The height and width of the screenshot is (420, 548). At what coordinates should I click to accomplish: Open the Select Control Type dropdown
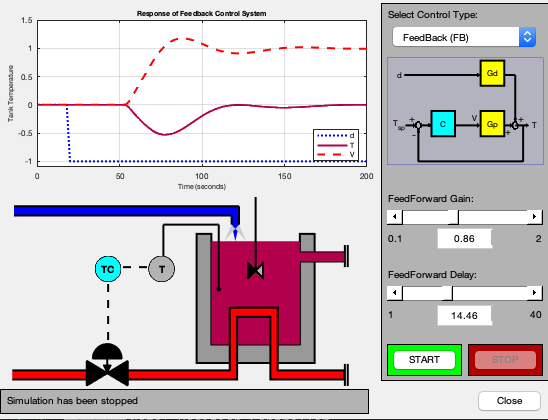(464, 37)
